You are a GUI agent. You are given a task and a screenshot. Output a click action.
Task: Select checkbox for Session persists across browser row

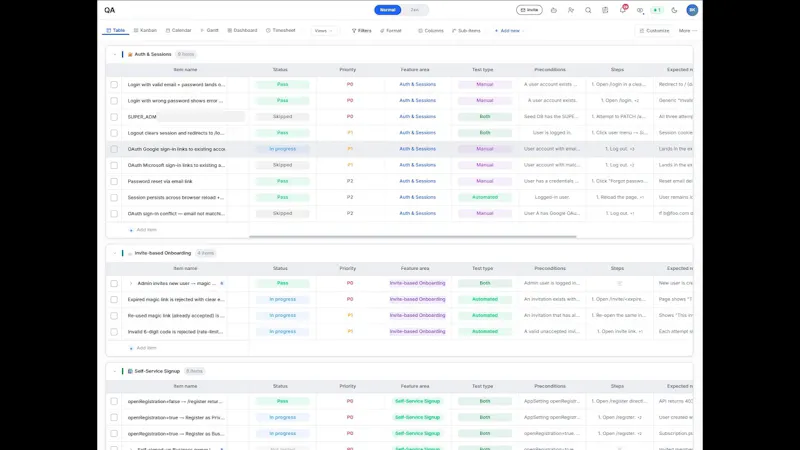point(114,197)
